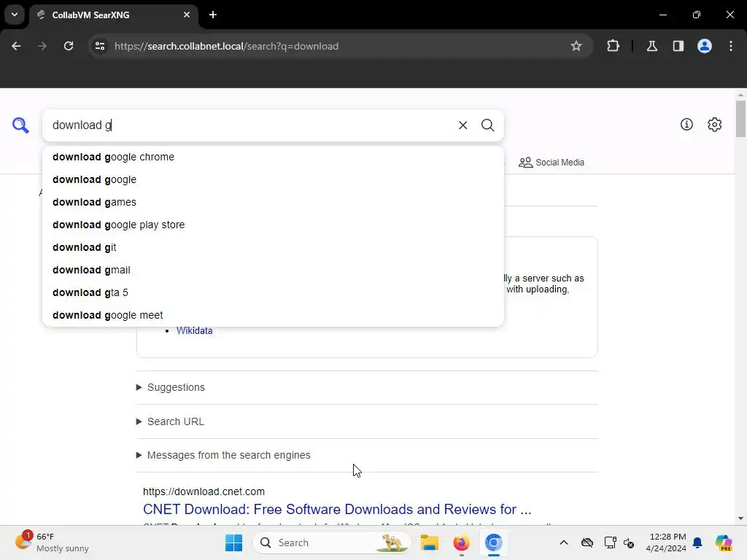Choose suggestion download gmail

[x=273, y=270]
